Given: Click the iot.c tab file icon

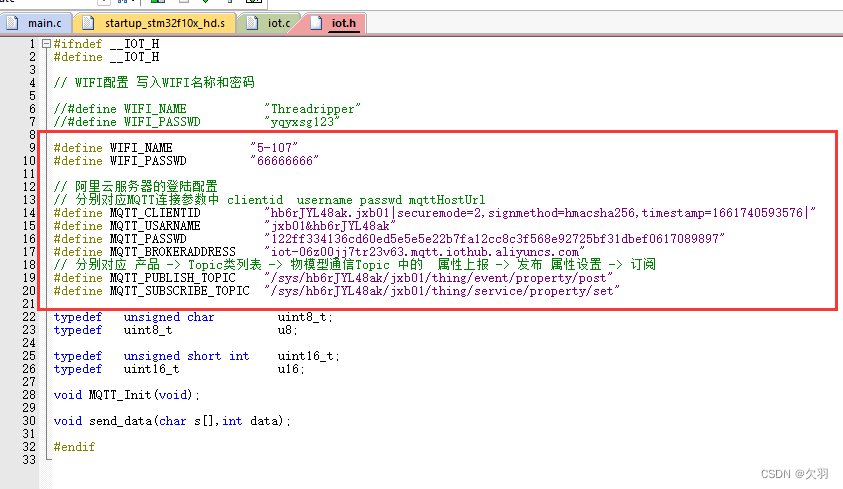Looking at the screenshot, I should (x=252, y=23).
